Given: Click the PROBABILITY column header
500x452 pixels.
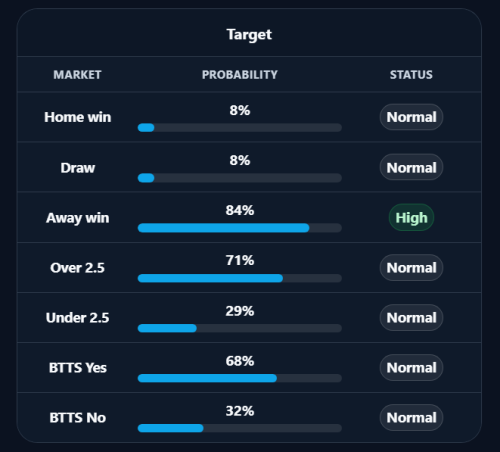Looking at the screenshot, I should point(240,75).
